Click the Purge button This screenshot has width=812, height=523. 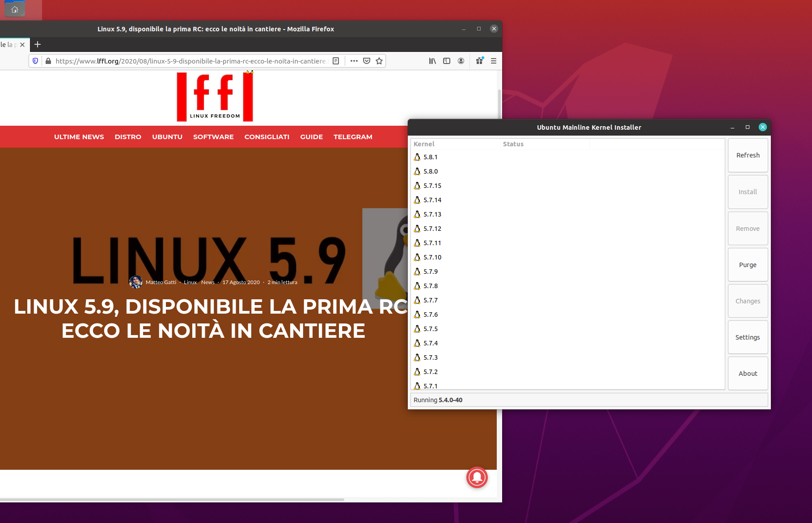coord(748,265)
